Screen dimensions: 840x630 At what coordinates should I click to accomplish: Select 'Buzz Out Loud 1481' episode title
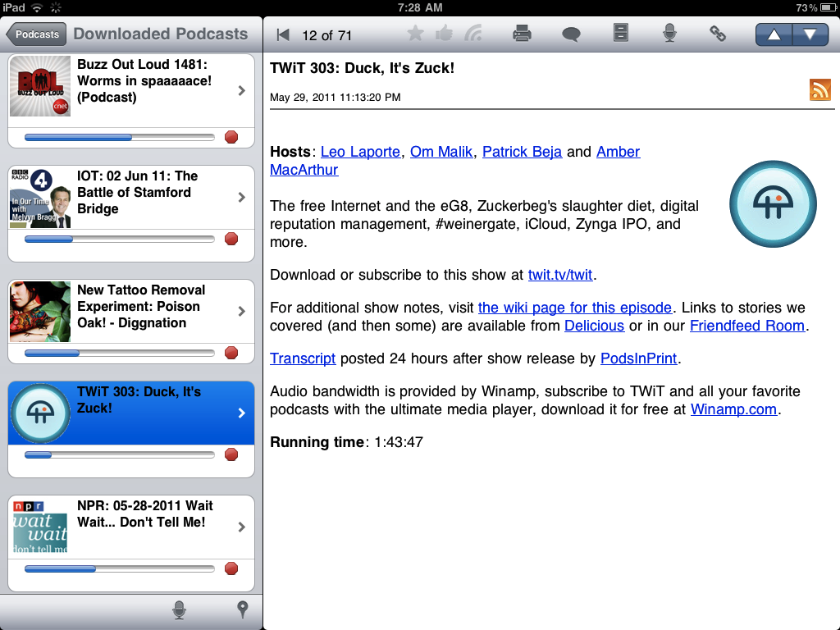(x=144, y=81)
